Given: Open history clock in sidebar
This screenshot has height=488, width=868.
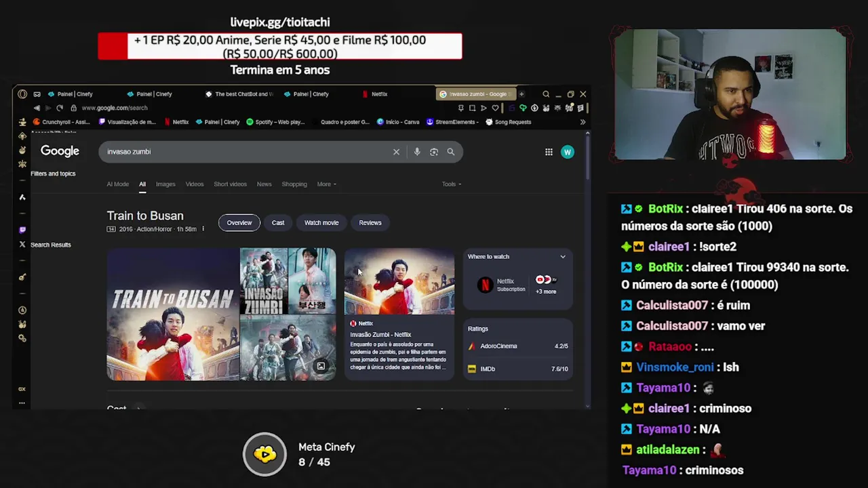Looking at the screenshot, I should tap(22, 310).
